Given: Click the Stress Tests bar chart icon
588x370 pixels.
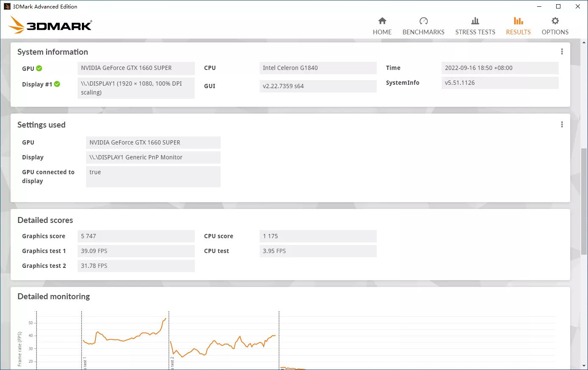Looking at the screenshot, I should click(x=475, y=21).
